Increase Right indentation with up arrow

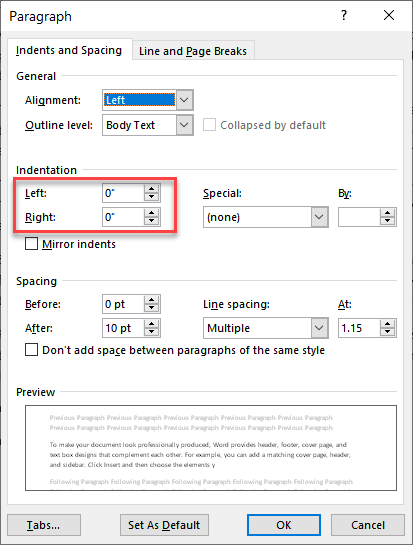pos(152,213)
